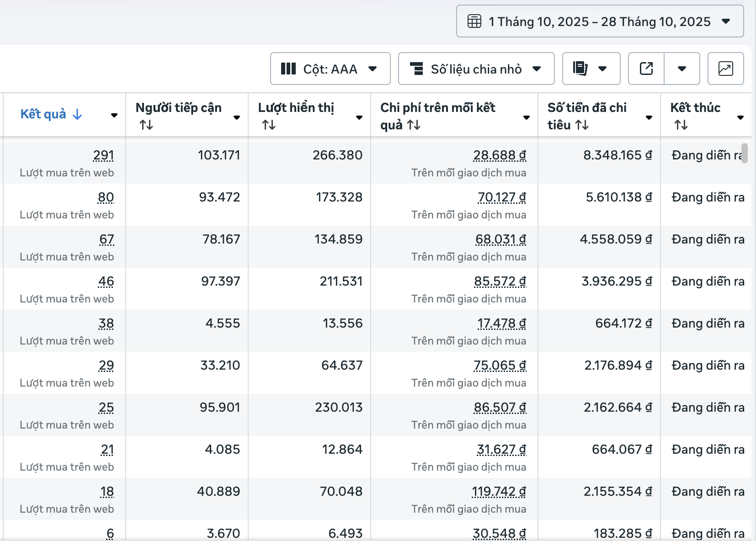Click the 28.688 đ cost per result
Image resolution: width=756 pixels, height=541 pixels.
coord(499,155)
